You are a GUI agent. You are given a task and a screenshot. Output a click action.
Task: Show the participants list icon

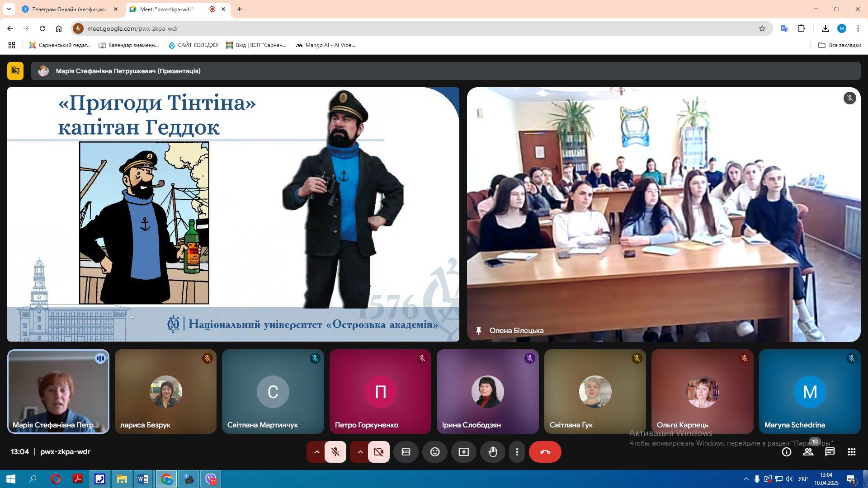pyautogui.click(x=808, y=452)
